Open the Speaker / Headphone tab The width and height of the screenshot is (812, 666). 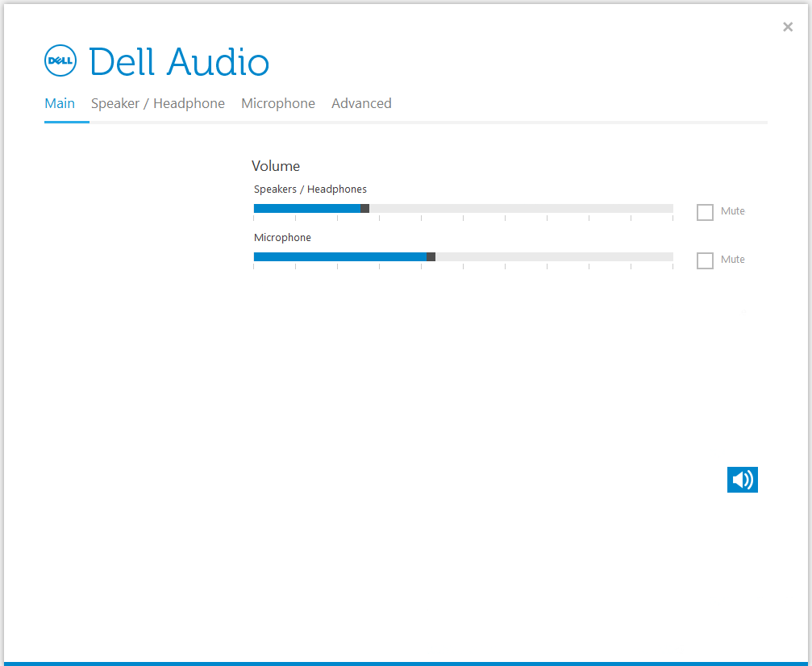158,103
